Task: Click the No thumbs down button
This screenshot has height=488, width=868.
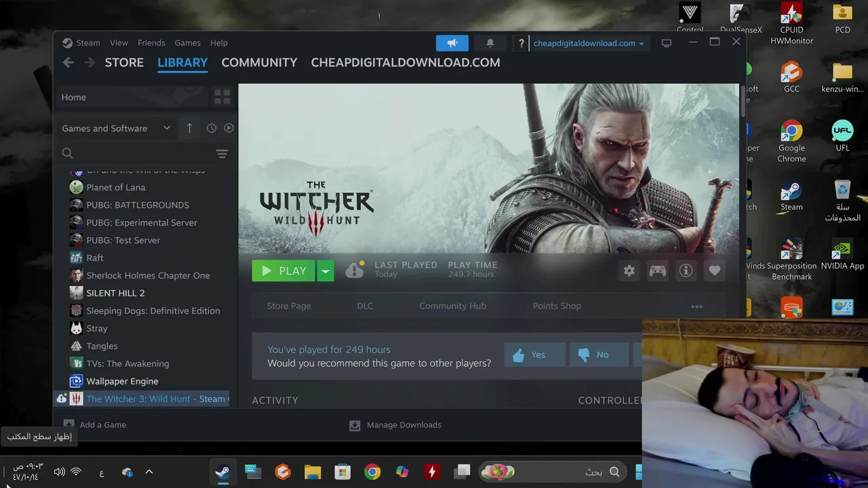Action: [x=598, y=354]
